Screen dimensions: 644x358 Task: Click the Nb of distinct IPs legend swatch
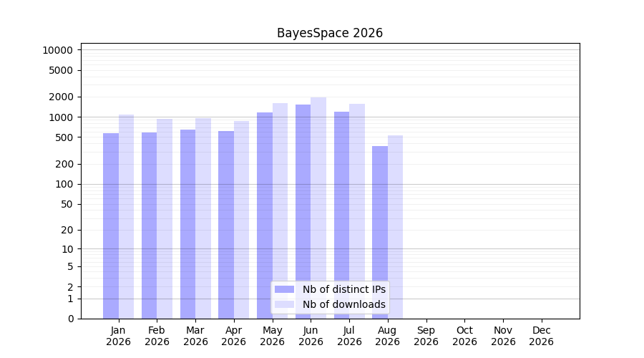coord(284,289)
